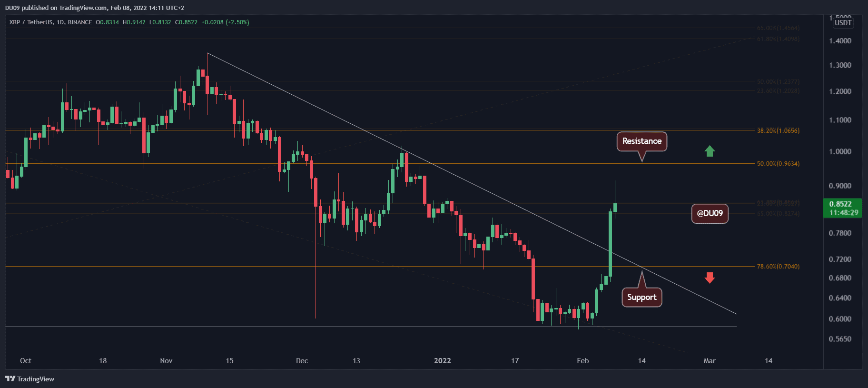
Task: Select the 50.00%(0.9634) Fibonacci level label
Action: (778, 164)
